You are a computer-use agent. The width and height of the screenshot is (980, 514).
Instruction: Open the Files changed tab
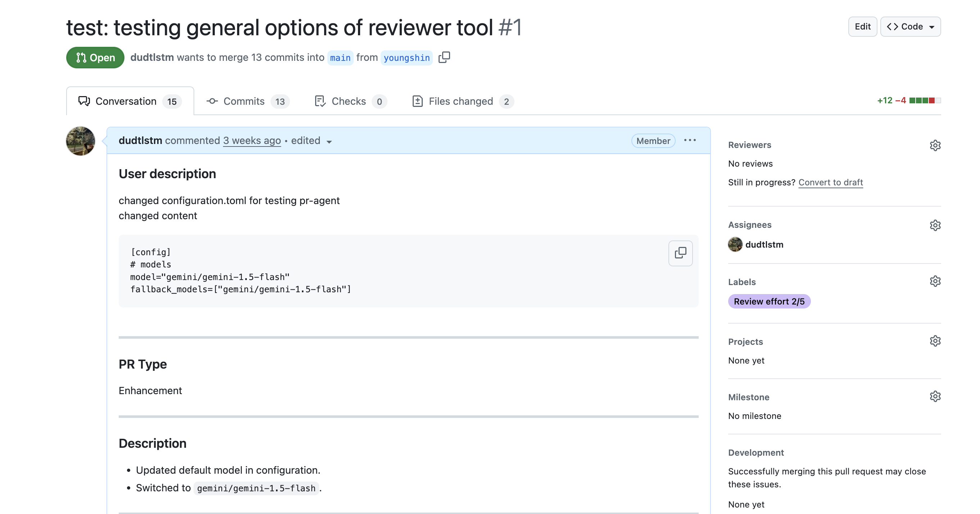463,101
